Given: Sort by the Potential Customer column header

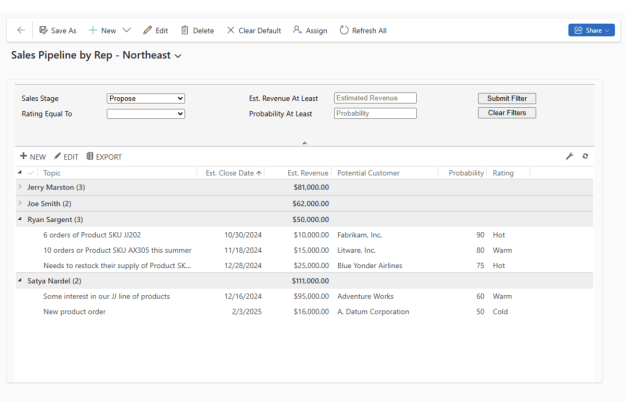Looking at the screenshot, I should (368, 173).
